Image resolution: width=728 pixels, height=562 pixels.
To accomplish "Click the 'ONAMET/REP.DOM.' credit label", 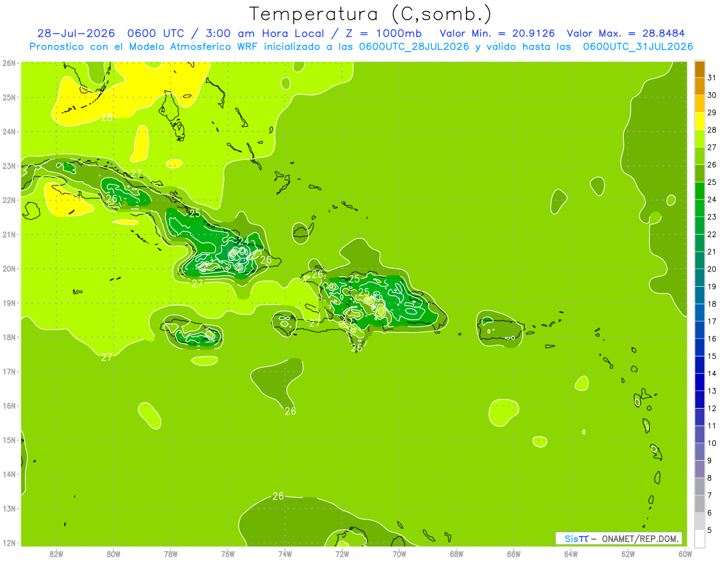I will tap(640, 538).
